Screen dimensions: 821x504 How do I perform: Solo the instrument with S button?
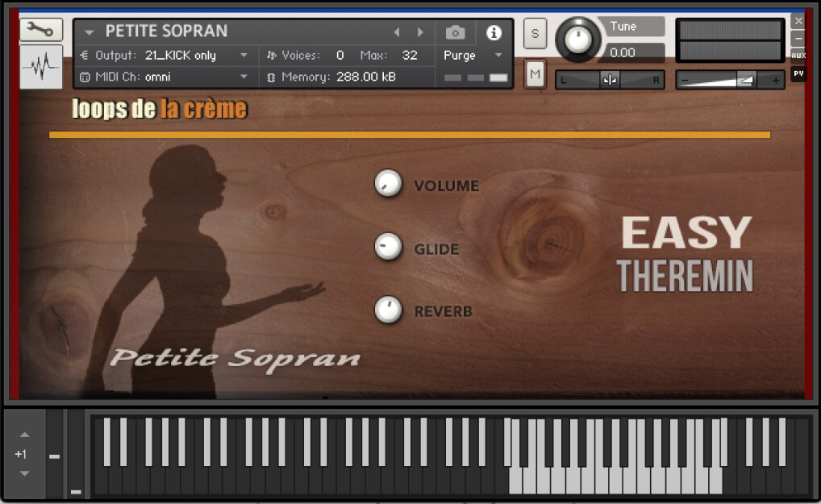click(535, 34)
